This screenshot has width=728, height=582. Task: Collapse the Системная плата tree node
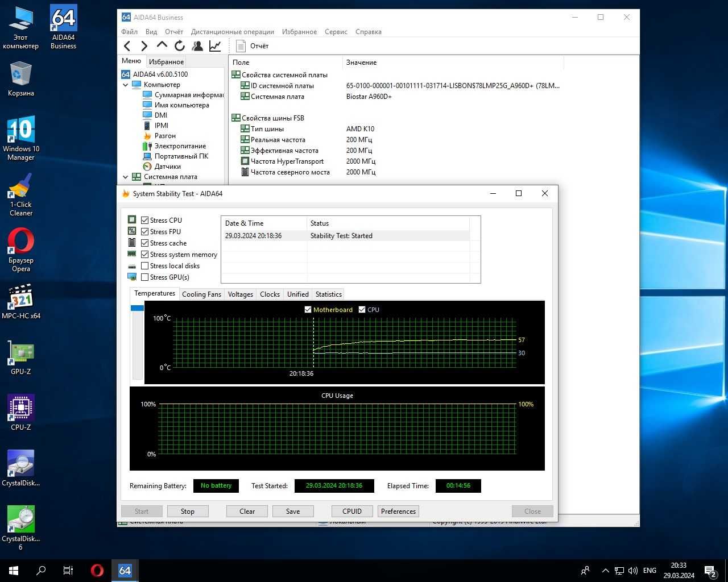126,177
